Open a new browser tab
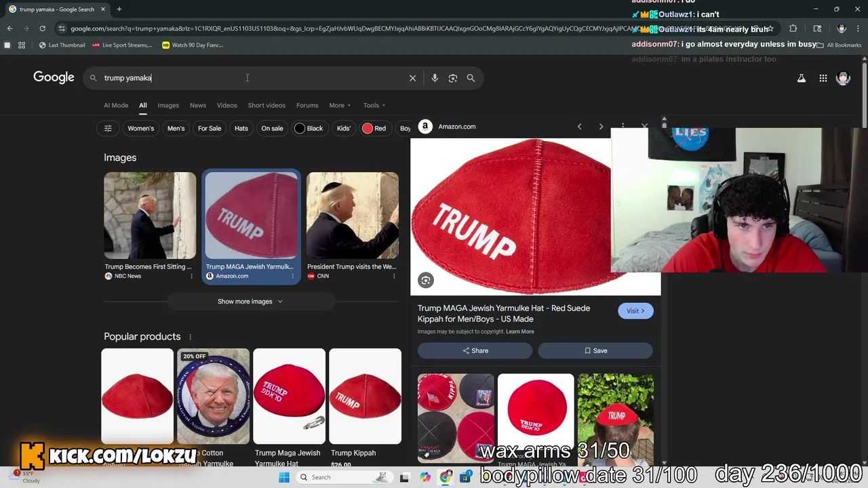 119,9
